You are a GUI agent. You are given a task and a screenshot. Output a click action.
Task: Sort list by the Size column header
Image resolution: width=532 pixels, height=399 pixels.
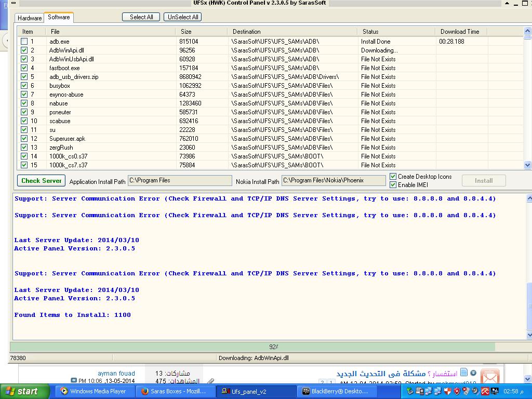tap(202, 32)
